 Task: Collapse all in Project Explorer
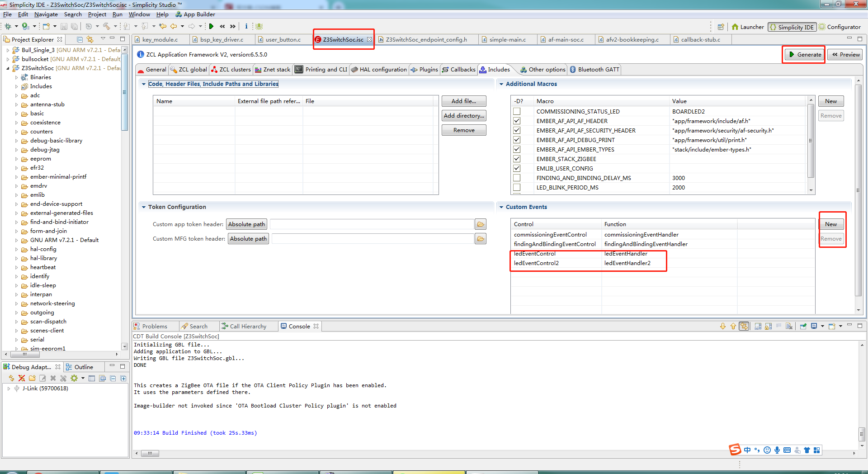pyautogui.click(x=80, y=39)
